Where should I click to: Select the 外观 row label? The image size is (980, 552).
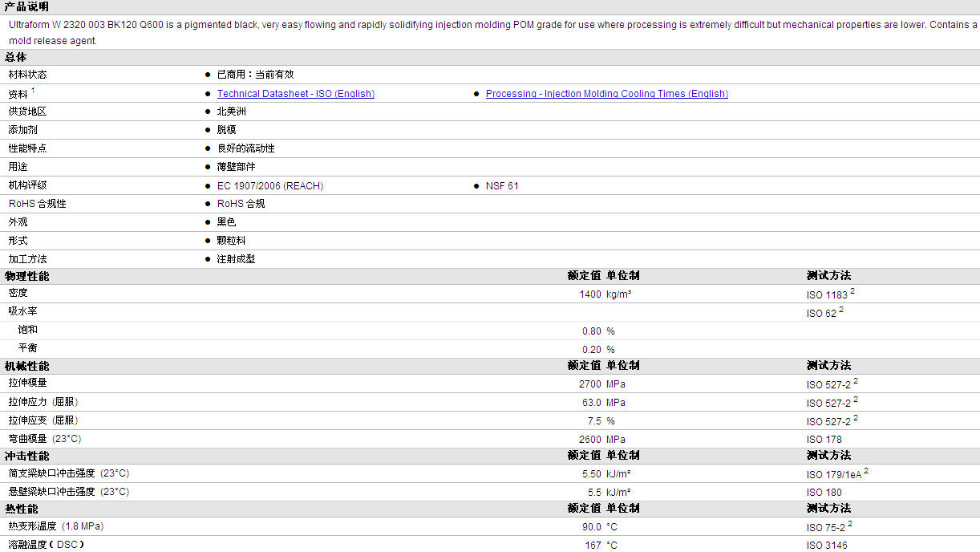[x=18, y=221]
